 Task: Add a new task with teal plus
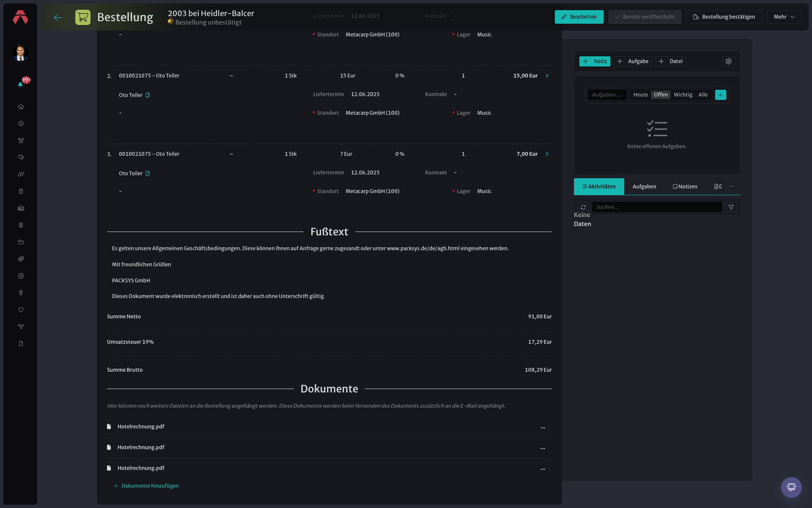pyautogui.click(x=720, y=95)
